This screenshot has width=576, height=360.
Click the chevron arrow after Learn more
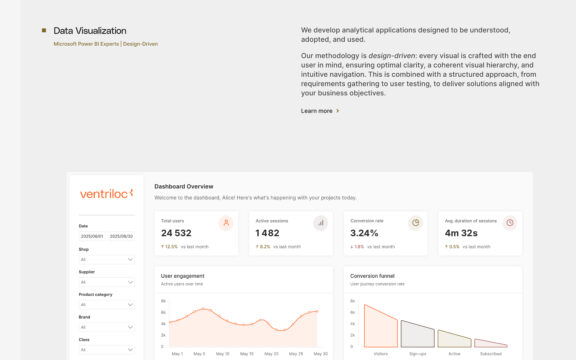[x=338, y=111]
